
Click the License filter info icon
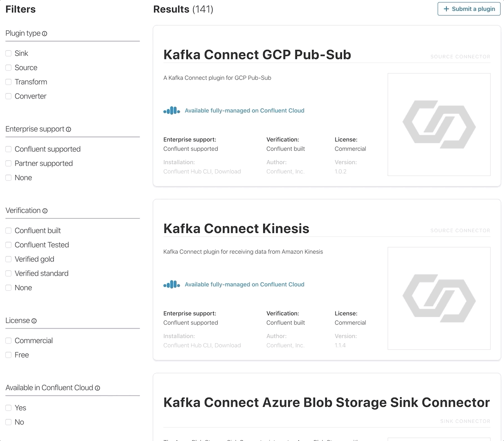point(34,321)
